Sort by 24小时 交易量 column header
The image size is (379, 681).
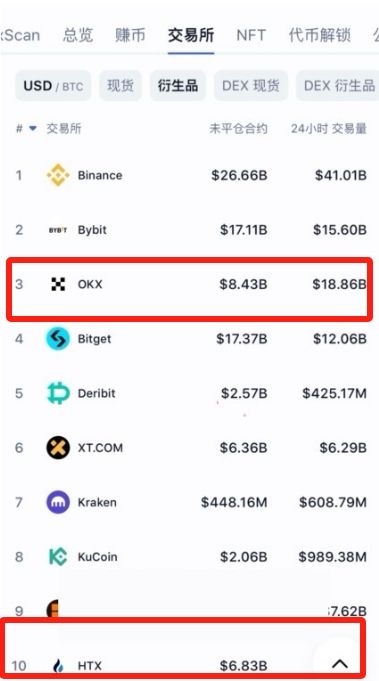(x=329, y=129)
